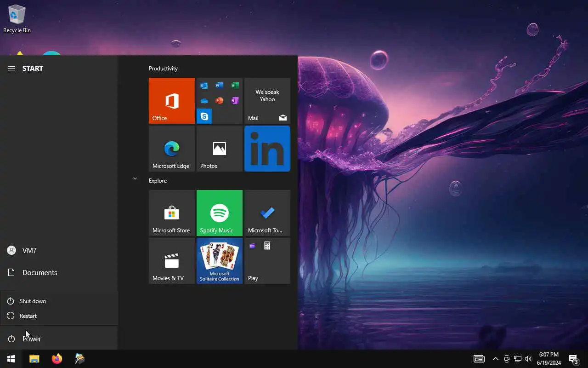Open Skype from the Office apps folder tile
This screenshot has width=588, height=368.
click(x=204, y=116)
